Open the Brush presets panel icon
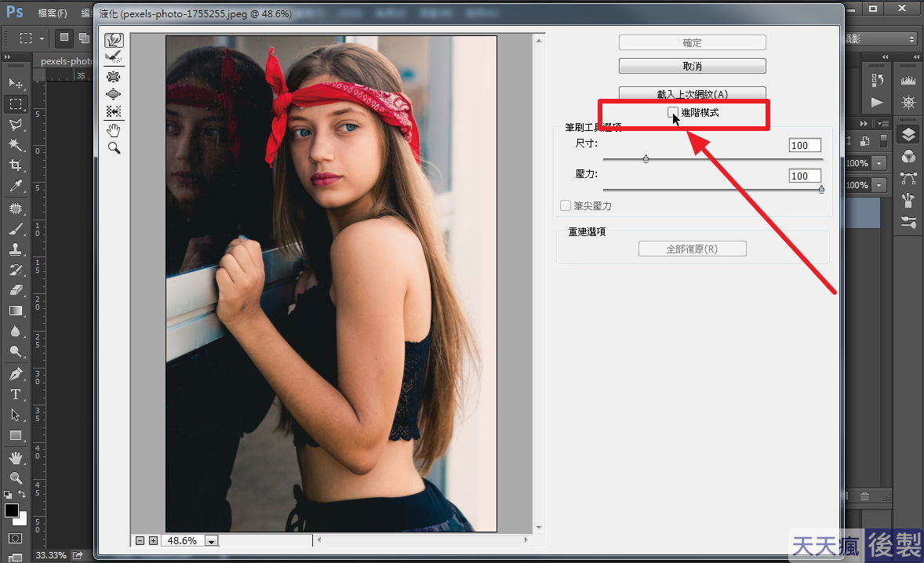The image size is (924, 563). (908, 200)
